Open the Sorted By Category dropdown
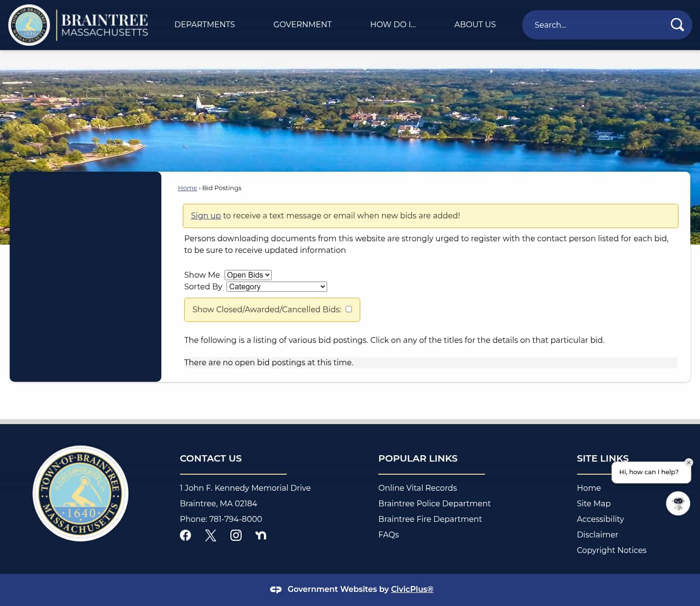The width and height of the screenshot is (700, 606). click(276, 286)
